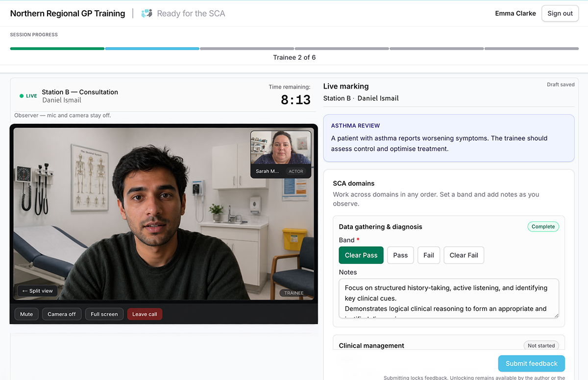Set the band to Clear Fail
Screen dimensions: 588x380
(464, 255)
